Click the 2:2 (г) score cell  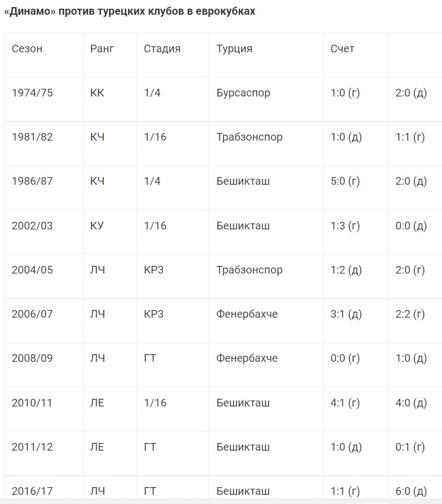coord(410,314)
